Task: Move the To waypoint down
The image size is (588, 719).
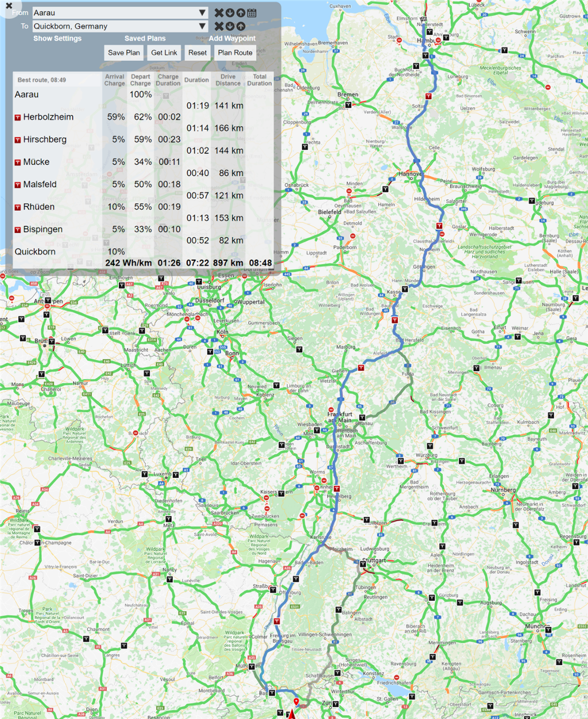Action: click(x=230, y=26)
